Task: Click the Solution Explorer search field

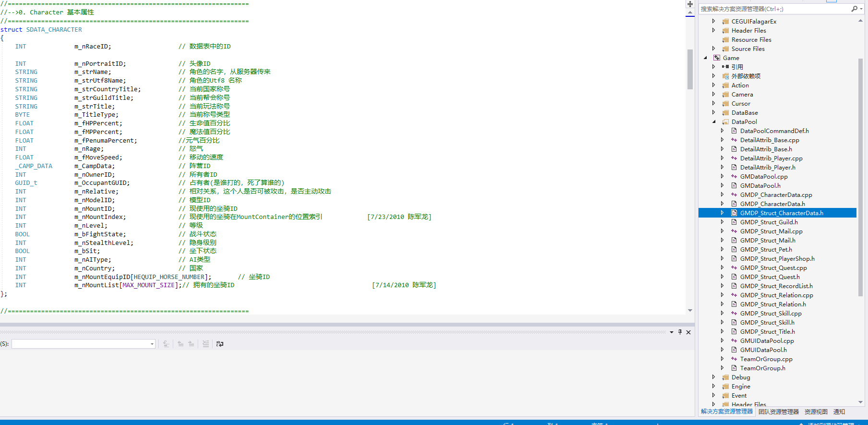Action: (773, 9)
